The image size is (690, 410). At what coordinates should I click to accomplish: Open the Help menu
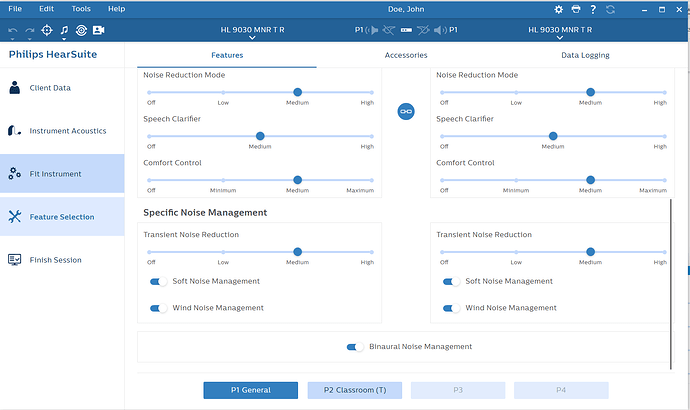[117, 9]
